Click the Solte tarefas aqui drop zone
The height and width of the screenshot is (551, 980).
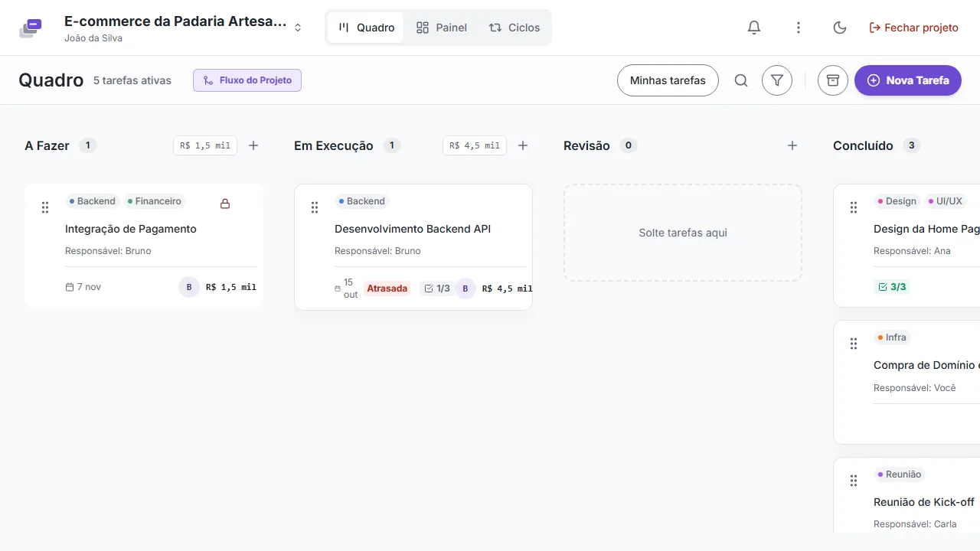pos(683,233)
